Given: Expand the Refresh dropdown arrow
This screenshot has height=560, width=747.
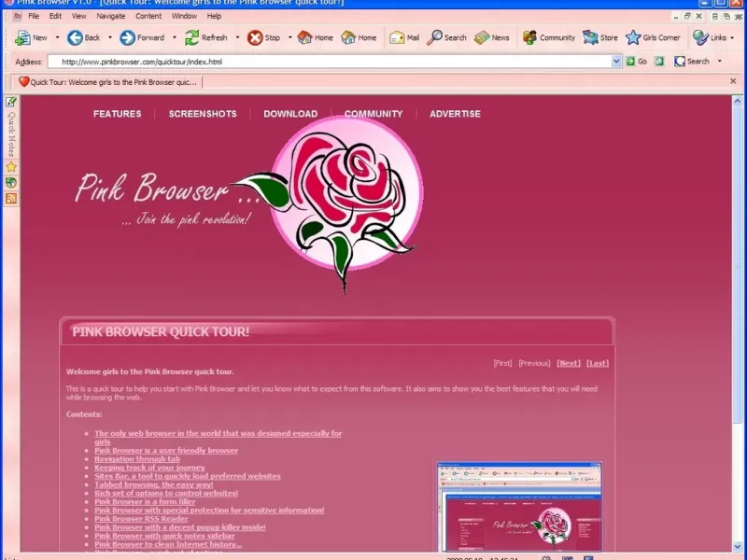Looking at the screenshot, I should tap(237, 37).
